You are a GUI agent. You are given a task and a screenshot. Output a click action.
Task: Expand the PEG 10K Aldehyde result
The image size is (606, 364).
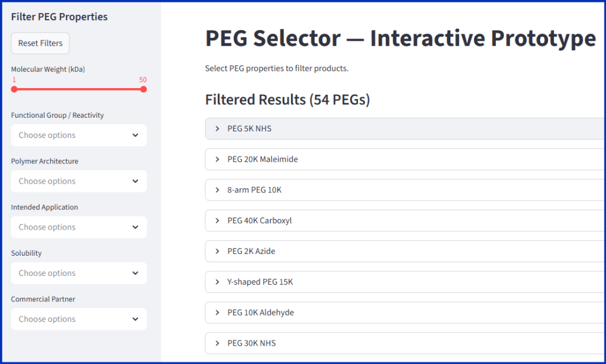point(261,313)
